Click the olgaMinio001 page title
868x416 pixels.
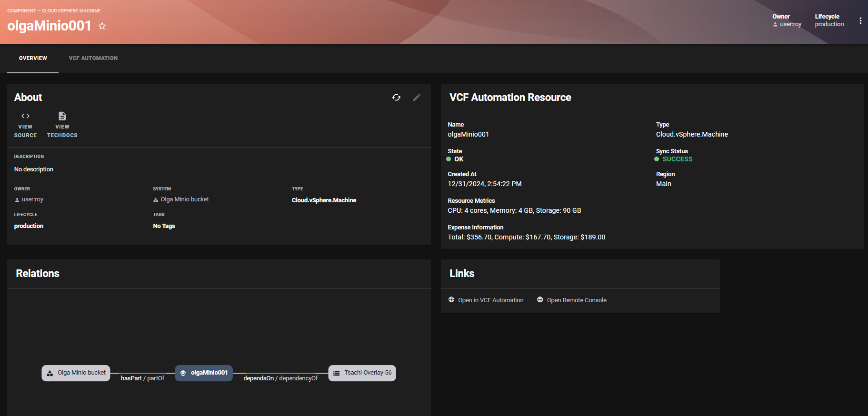[x=49, y=26]
